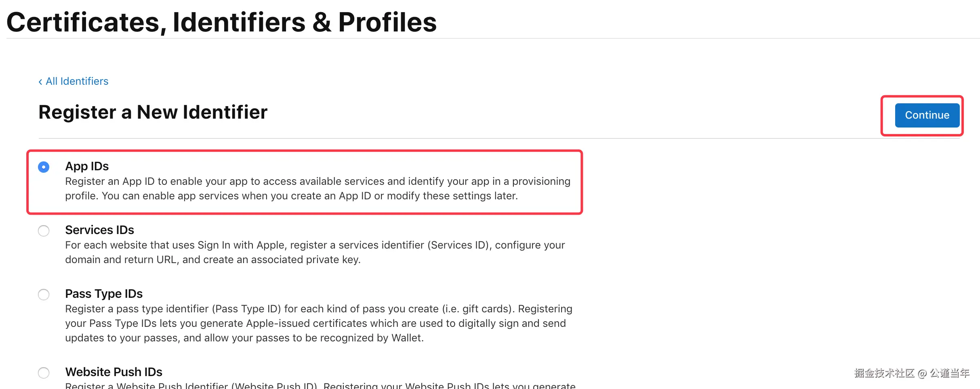Choose the Pass Type IDs radio option
This screenshot has height=389, width=980.
[44, 295]
